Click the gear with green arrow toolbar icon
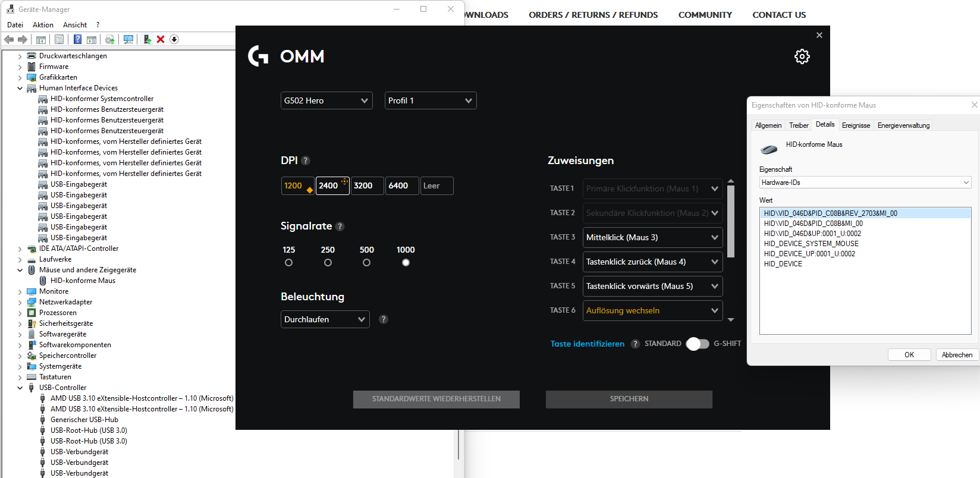Screen dimensions: 980x478 109,40
